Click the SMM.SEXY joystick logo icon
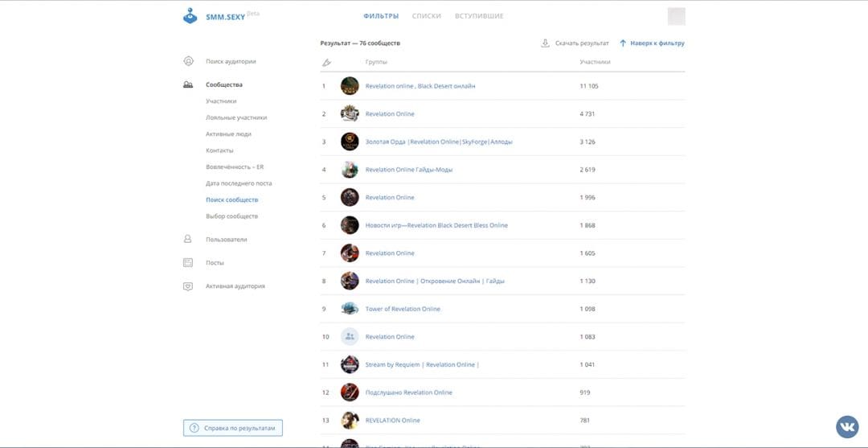 (x=190, y=16)
